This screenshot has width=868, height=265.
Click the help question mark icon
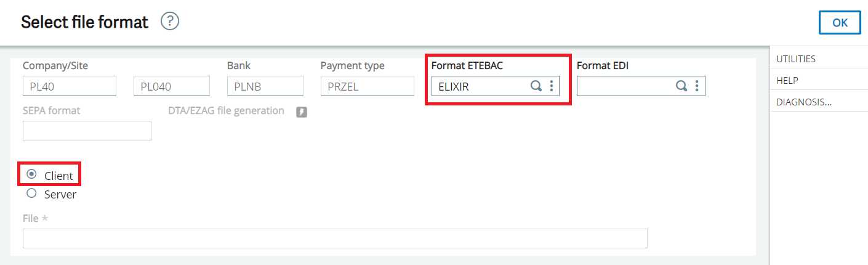click(169, 22)
